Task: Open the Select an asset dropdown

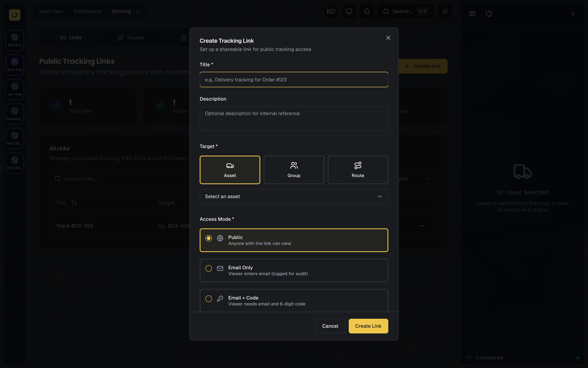Action: tap(294, 196)
